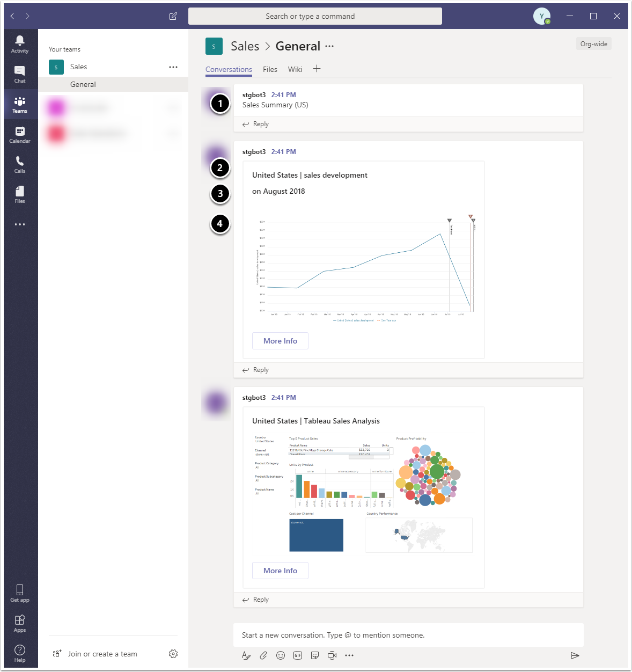Click More Info on sales development card

pyautogui.click(x=280, y=341)
